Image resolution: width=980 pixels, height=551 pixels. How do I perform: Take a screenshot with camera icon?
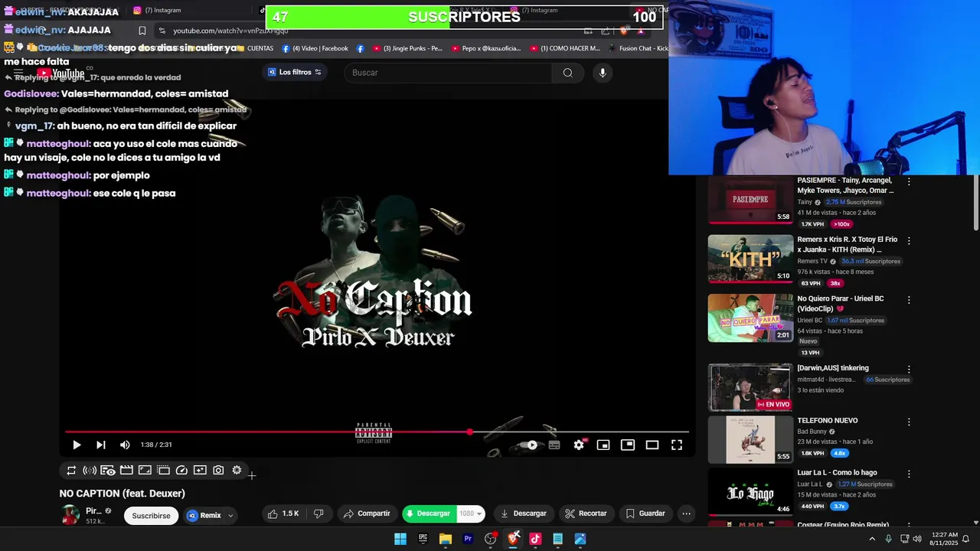point(218,471)
